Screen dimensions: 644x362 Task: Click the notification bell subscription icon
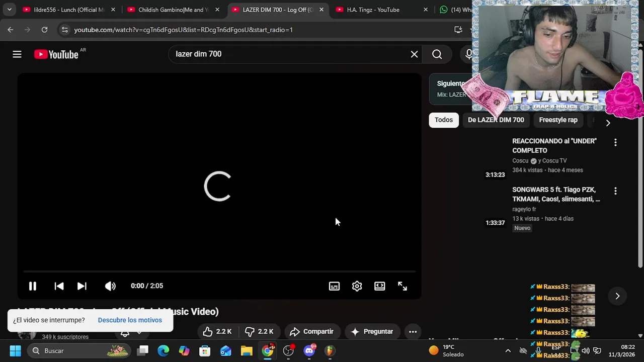(x=125, y=333)
